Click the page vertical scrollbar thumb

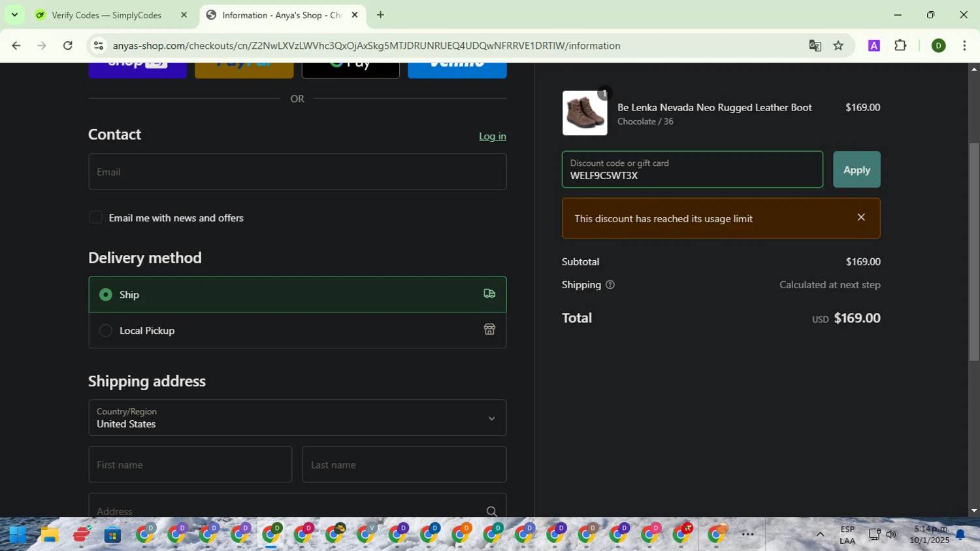[x=974, y=252]
